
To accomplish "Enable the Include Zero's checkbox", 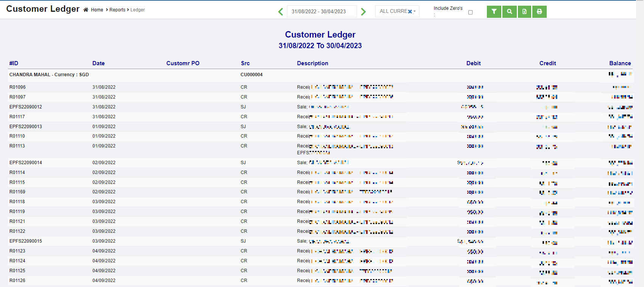I will click(470, 13).
